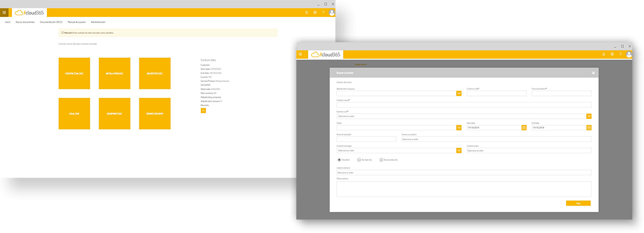Close the Nuevo contrato dialog
Image resolution: width=644 pixels, height=233 pixels.
593,73
